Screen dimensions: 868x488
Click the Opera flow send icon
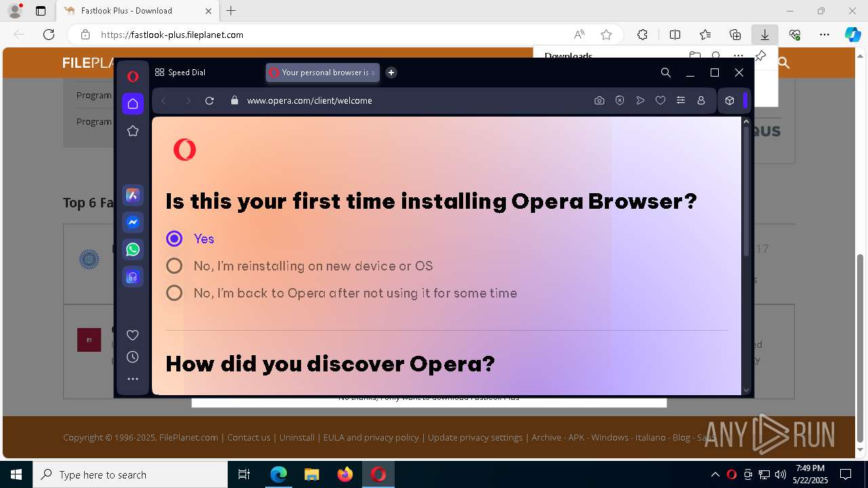coord(640,100)
